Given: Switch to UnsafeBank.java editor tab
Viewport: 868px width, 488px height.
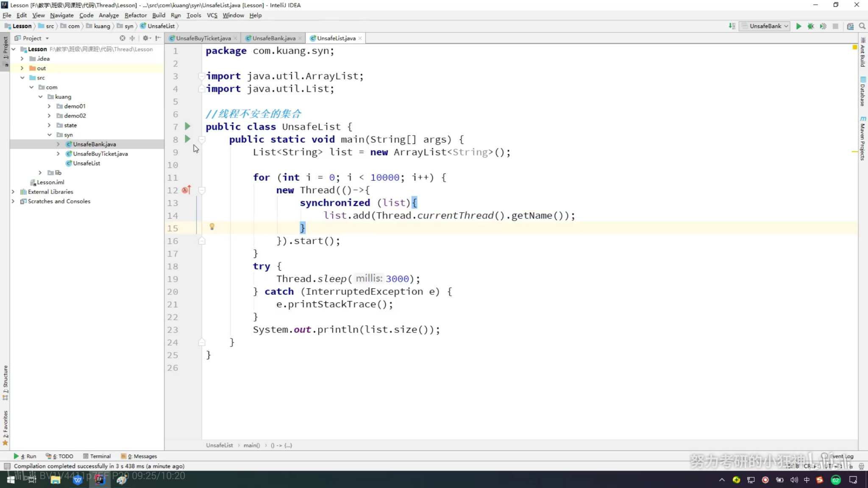Looking at the screenshot, I should pos(274,38).
